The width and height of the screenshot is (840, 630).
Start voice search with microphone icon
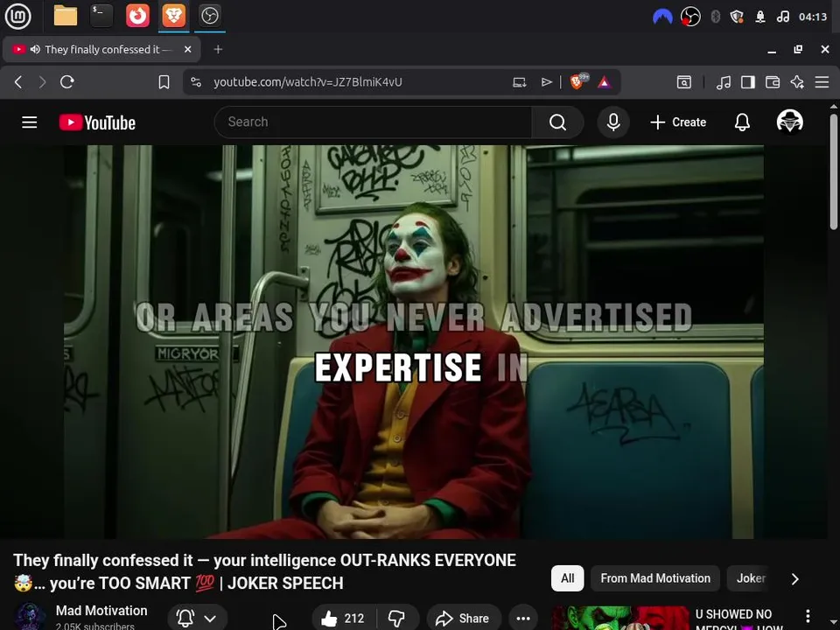pyautogui.click(x=613, y=122)
